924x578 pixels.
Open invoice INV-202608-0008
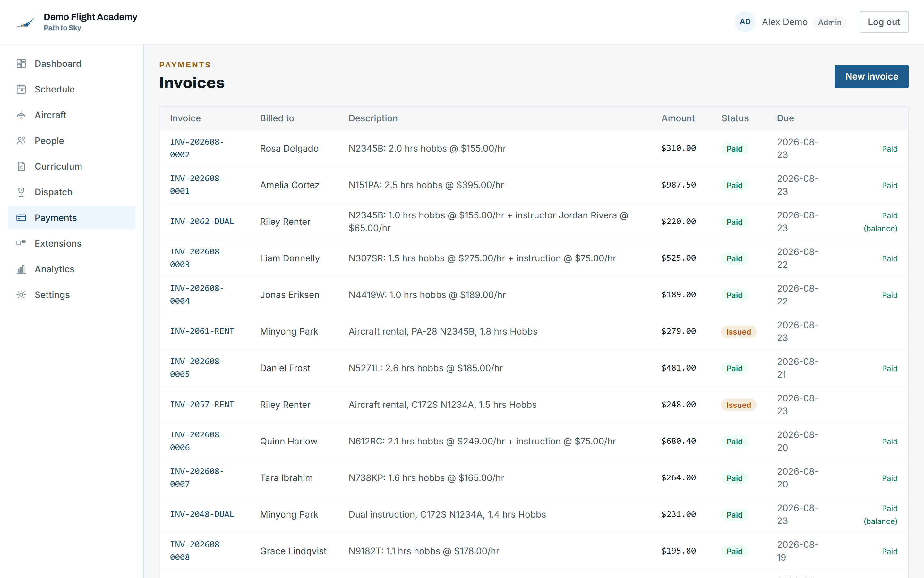tap(197, 551)
